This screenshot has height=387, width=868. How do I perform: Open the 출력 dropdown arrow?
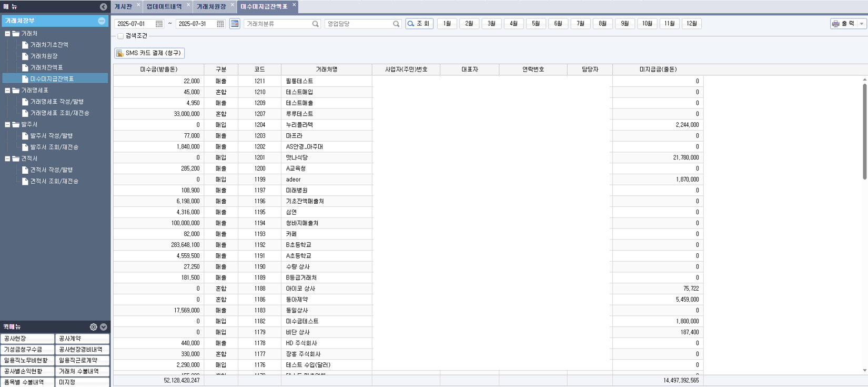(862, 24)
